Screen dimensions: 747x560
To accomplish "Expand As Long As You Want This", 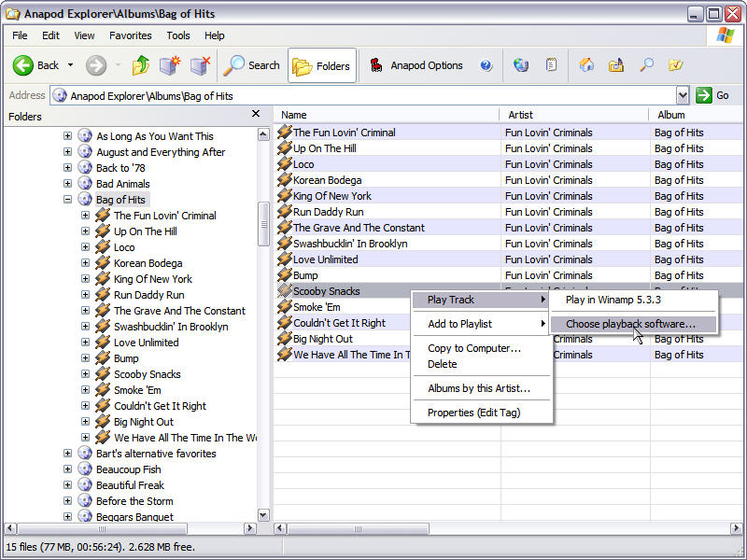I will point(67,136).
